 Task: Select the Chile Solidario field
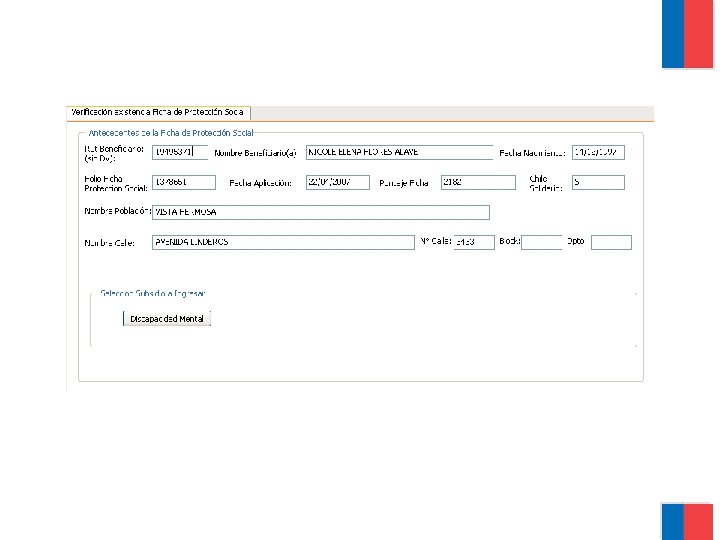point(598,182)
